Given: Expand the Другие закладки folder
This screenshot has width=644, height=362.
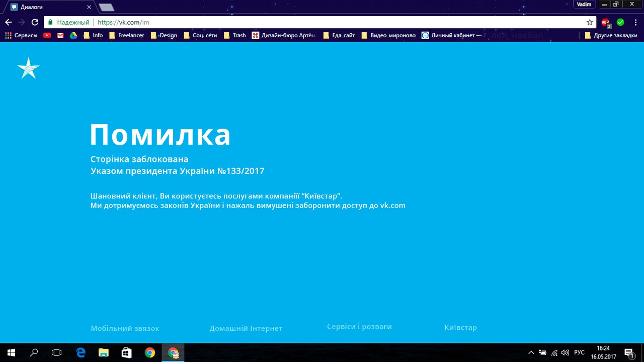Looking at the screenshot, I should (x=611, y=35).
